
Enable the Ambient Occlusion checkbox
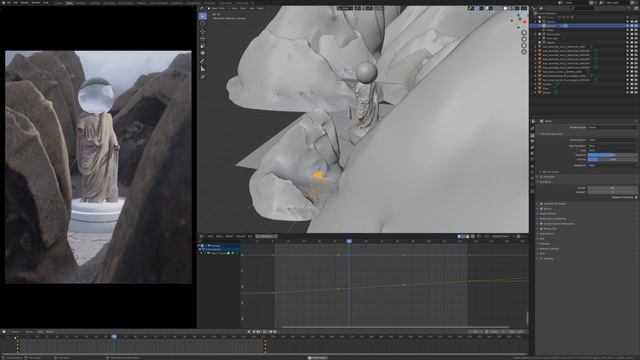point(542,204)
